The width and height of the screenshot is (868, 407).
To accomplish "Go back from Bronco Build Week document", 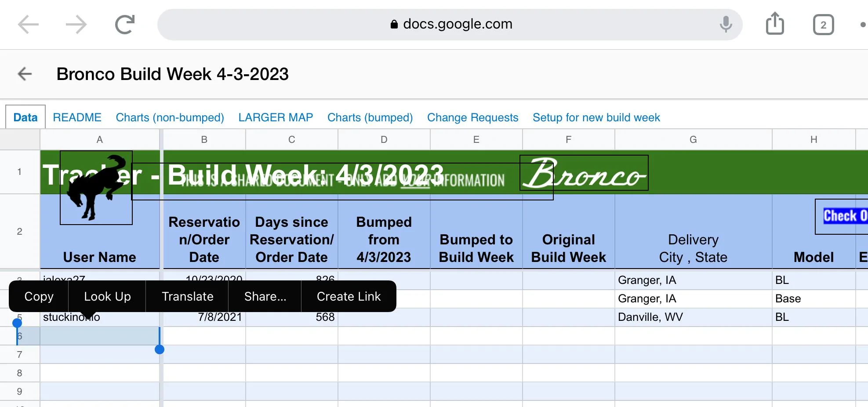I will click(x=25, y=74).
